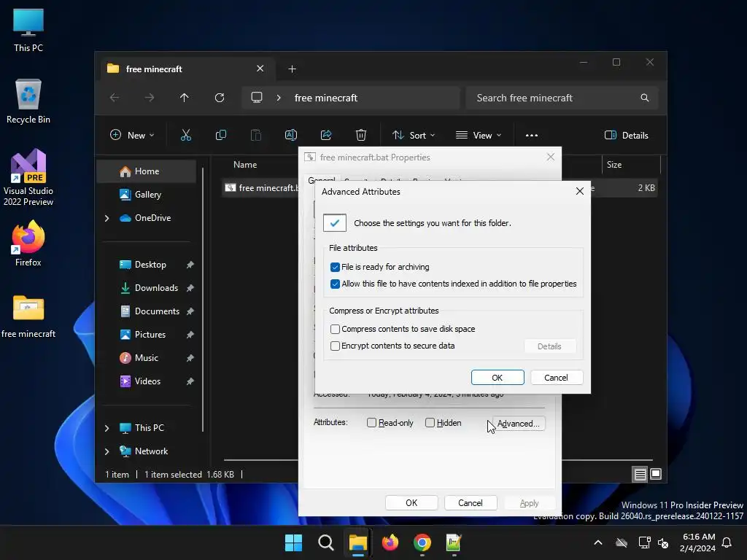
Task: Expand This PC in navigation pane
Action: (107, 428)
